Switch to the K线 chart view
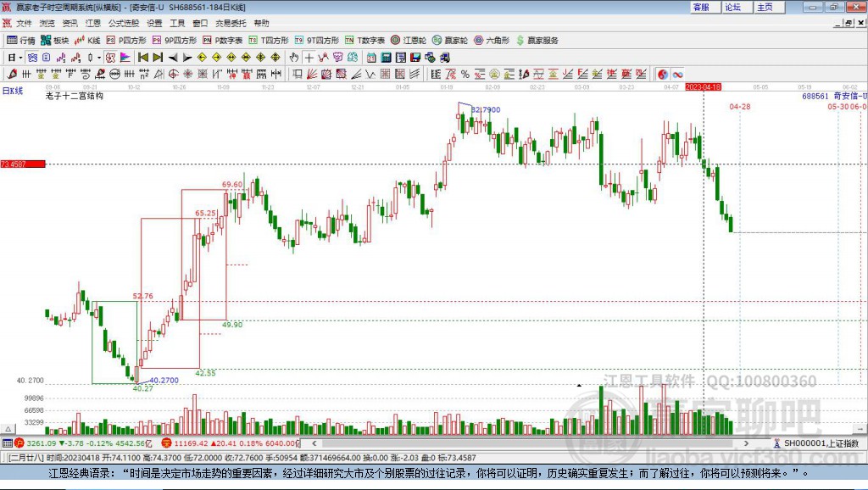 tap(87, 41)
